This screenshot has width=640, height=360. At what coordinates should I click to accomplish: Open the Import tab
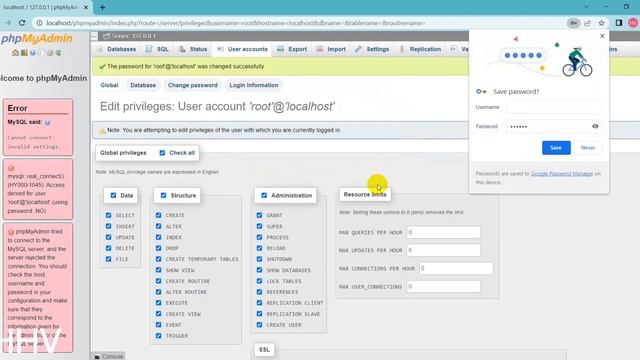click(x=331, y=49)
